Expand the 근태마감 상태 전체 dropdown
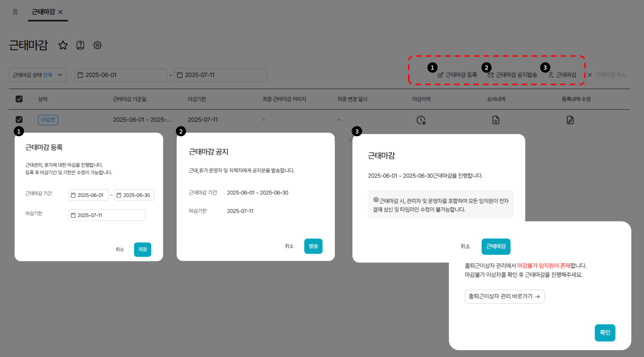The width and height of the screenshot is (644, 357). pyautogui.click(x=38, y=75)
